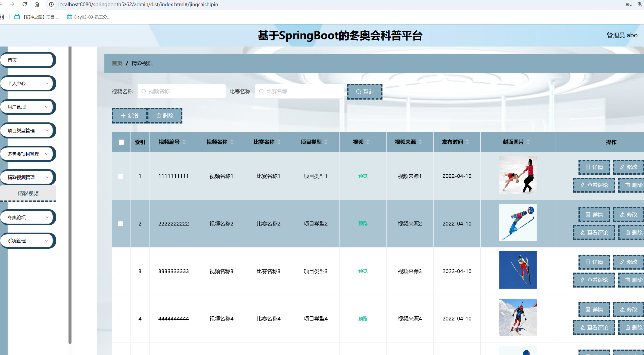Image resolution: width=644 pixels, height=355 pixels.
Task: Click the 新增 add button
Action: pos(130,116)
